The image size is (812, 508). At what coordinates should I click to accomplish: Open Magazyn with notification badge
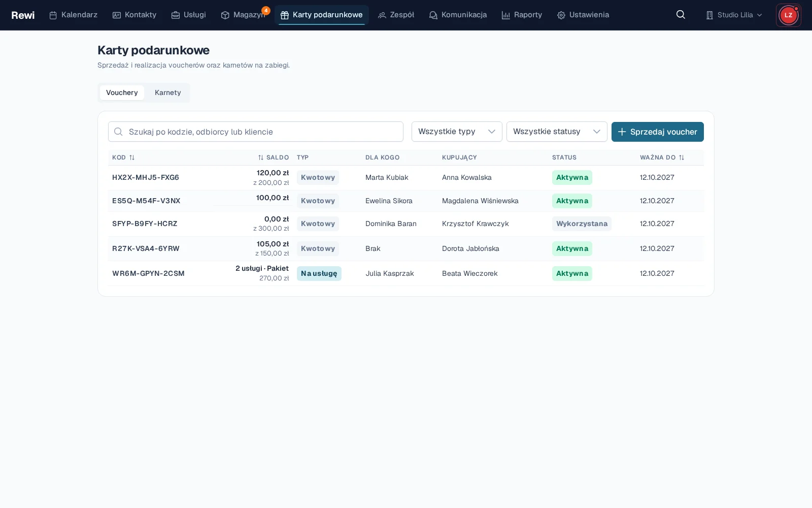pos(244,15)
